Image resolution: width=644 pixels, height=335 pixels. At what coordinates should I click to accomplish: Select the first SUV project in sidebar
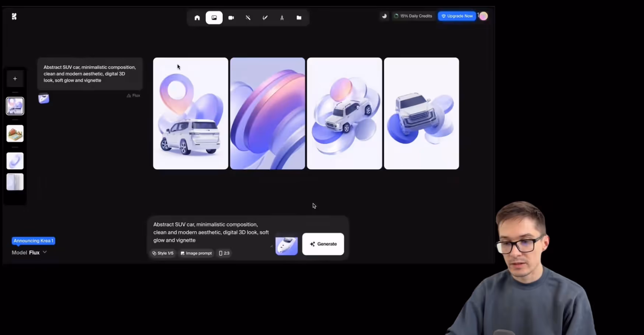pyautogui.click(x=15, y=106)
